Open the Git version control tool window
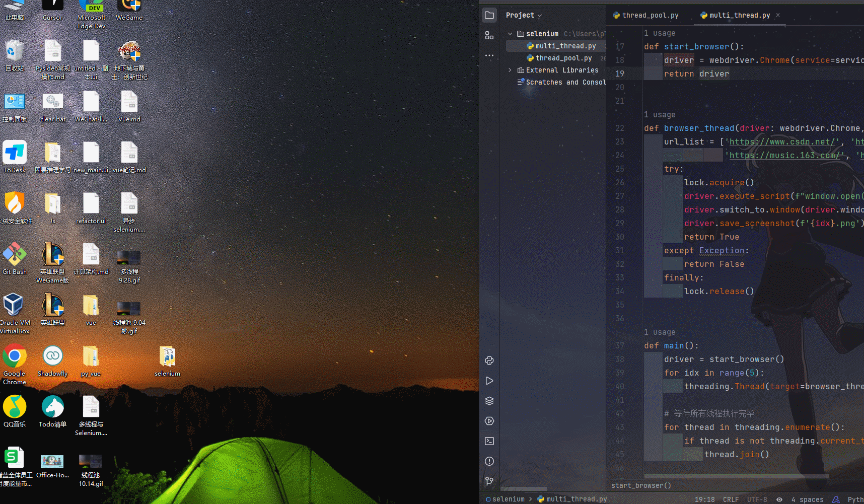The height and width of the screenshot is (504, 864). point(489,481)
